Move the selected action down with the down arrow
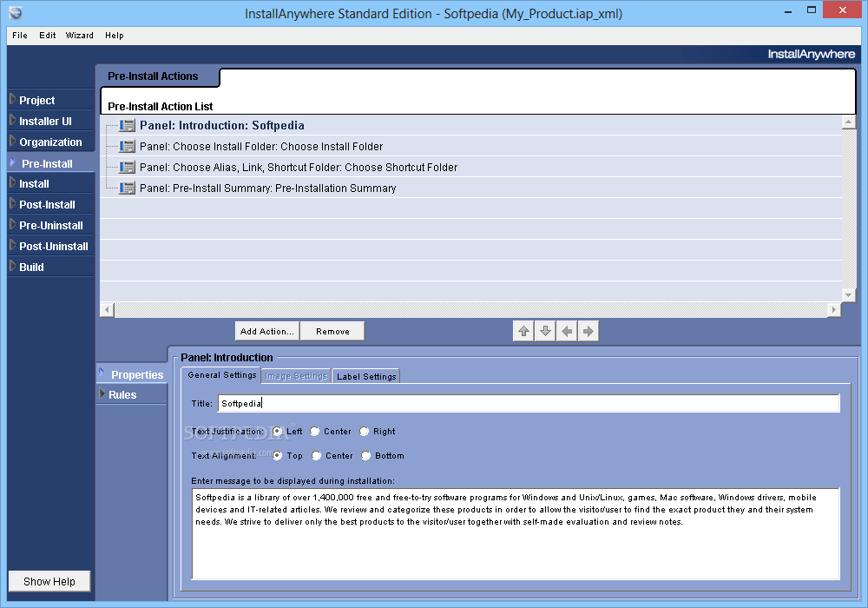 tap(545, 331)
